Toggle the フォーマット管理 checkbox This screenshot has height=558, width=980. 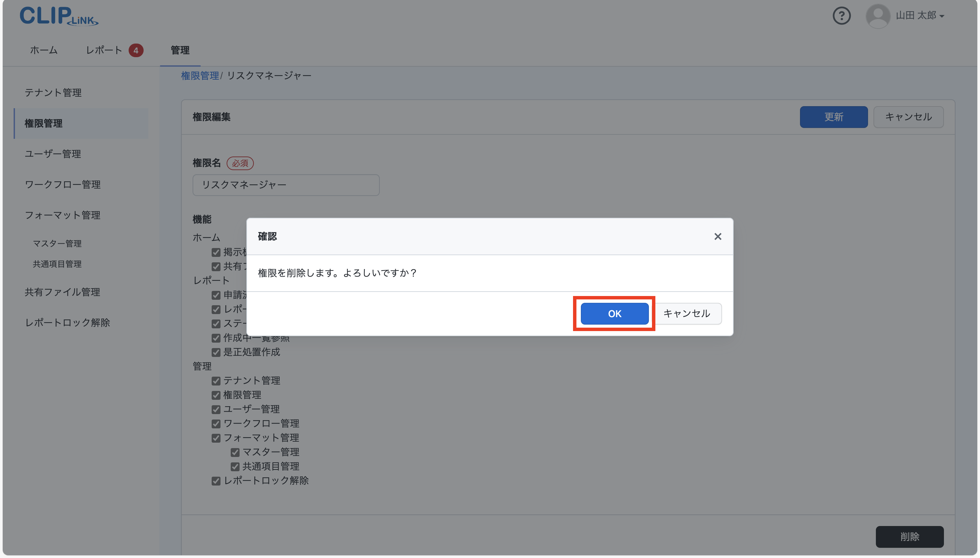[216, 438]
